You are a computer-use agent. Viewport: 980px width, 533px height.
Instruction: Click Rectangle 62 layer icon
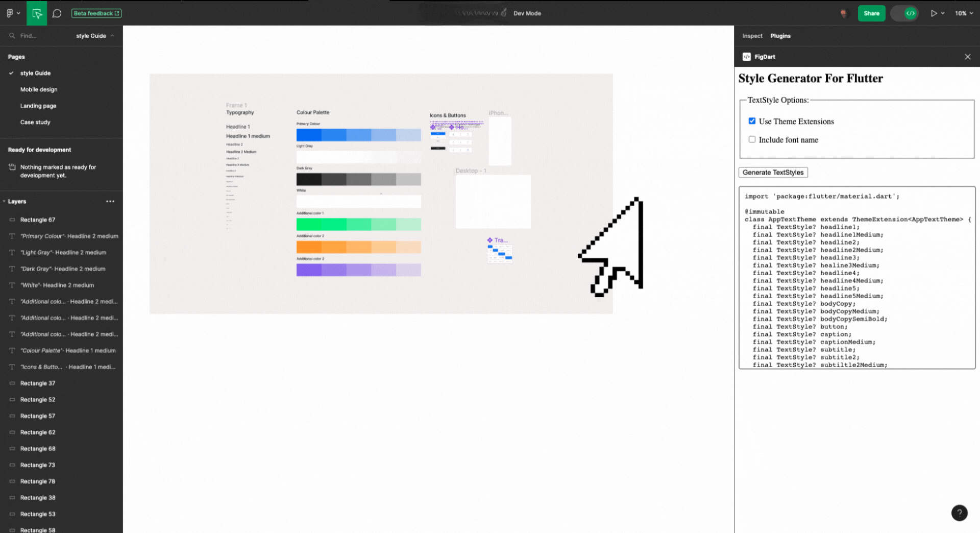[x=12, y=432]
